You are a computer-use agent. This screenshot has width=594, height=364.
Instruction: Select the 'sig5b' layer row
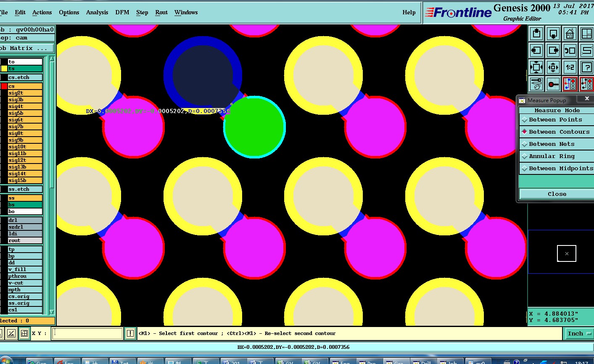(25, 113)
